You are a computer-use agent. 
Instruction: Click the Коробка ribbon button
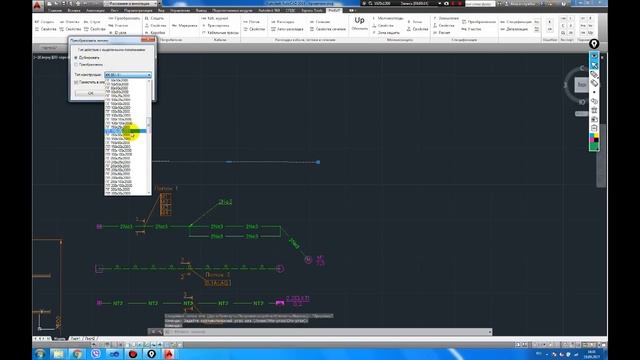point(155,32)
